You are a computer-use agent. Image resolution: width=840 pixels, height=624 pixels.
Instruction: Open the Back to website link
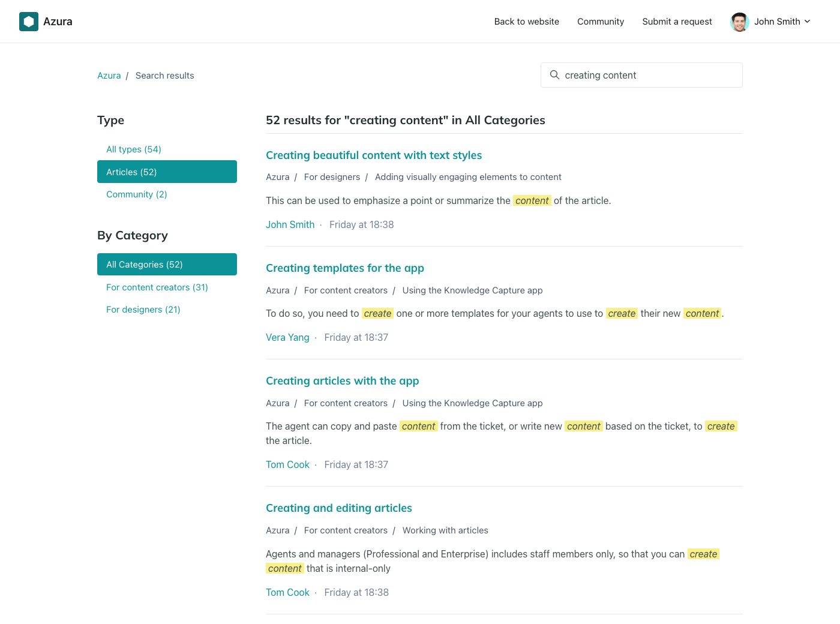point(526,22)
